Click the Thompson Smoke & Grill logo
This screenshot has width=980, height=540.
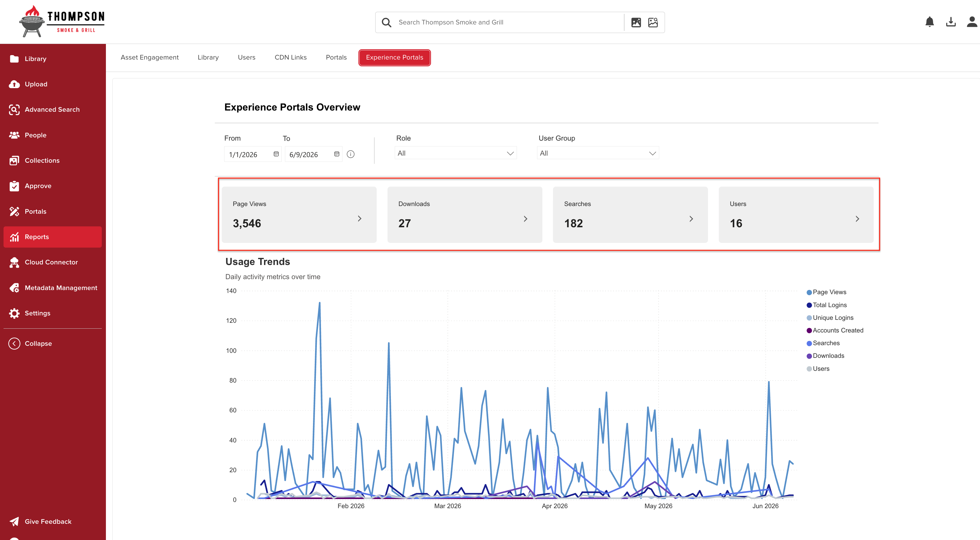(62, 22)
